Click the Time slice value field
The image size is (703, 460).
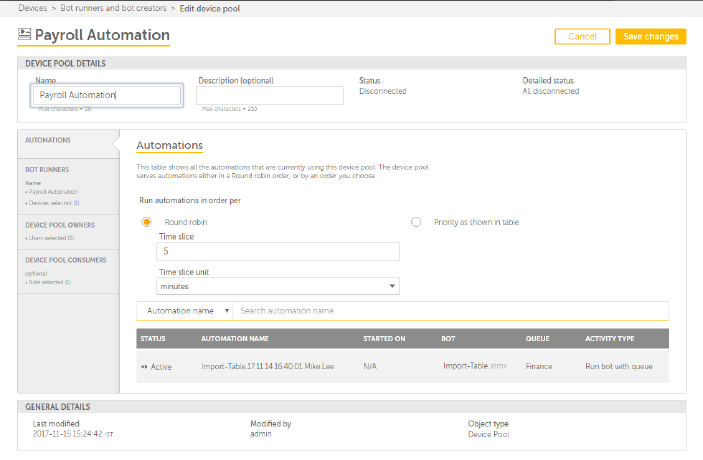click(279, 252)
